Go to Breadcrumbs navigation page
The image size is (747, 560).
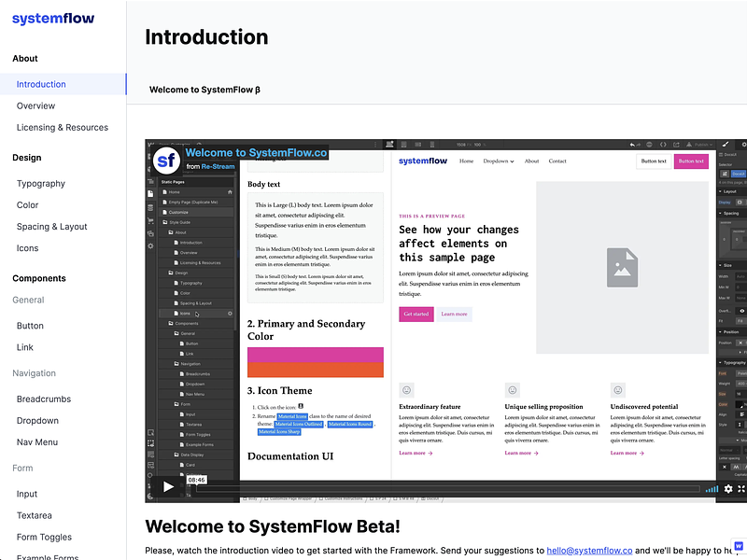coord(44,399)
